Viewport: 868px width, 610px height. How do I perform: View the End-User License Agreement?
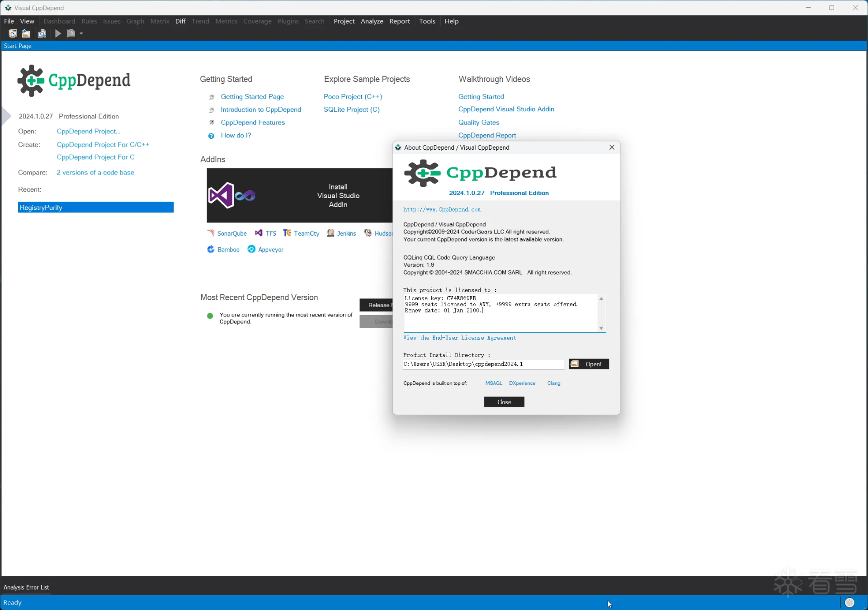459,338
